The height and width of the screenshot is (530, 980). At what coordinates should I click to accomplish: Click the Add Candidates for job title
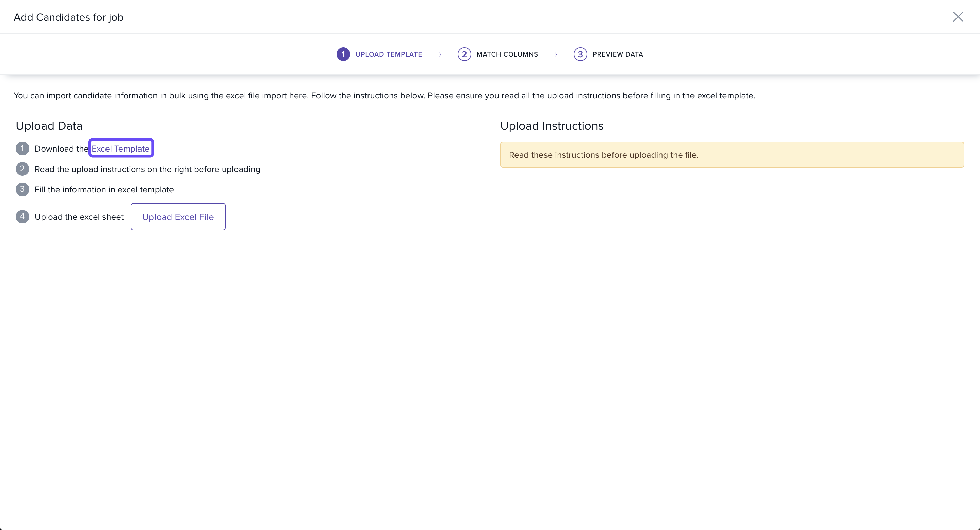[68, 17]
